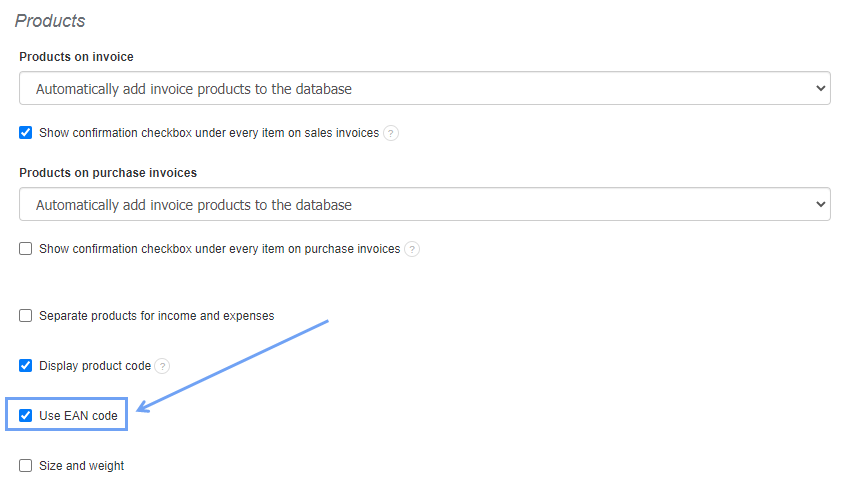Click the purchase invoices confirmation label text

coord(219,249)
